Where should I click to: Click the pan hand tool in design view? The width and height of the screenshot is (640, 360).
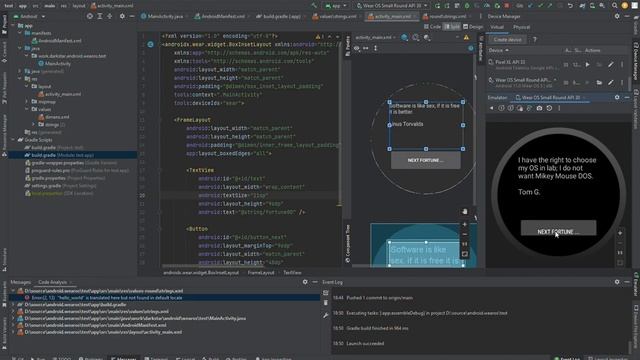464,211
